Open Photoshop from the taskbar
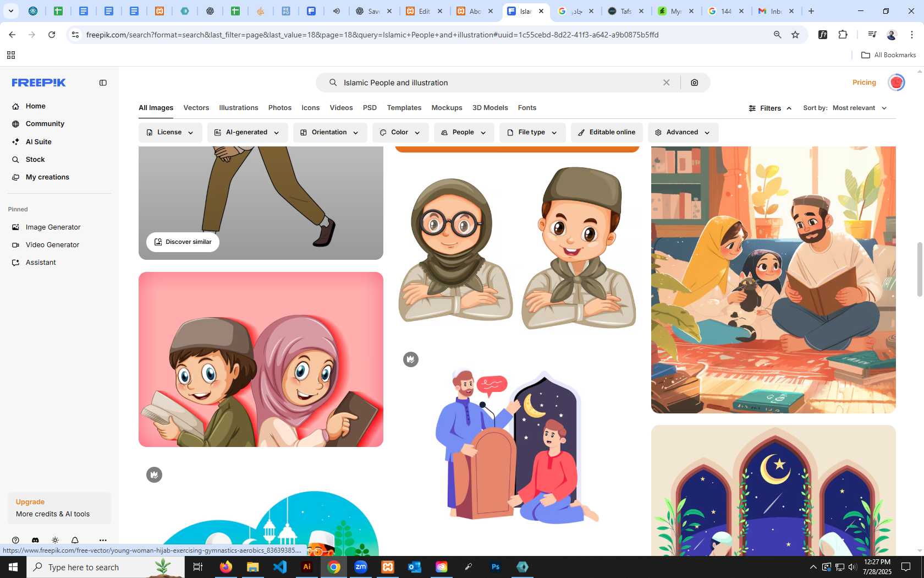The width and height of the screenshot is (924, 578). pyautogui.click(x=496, y=567)
